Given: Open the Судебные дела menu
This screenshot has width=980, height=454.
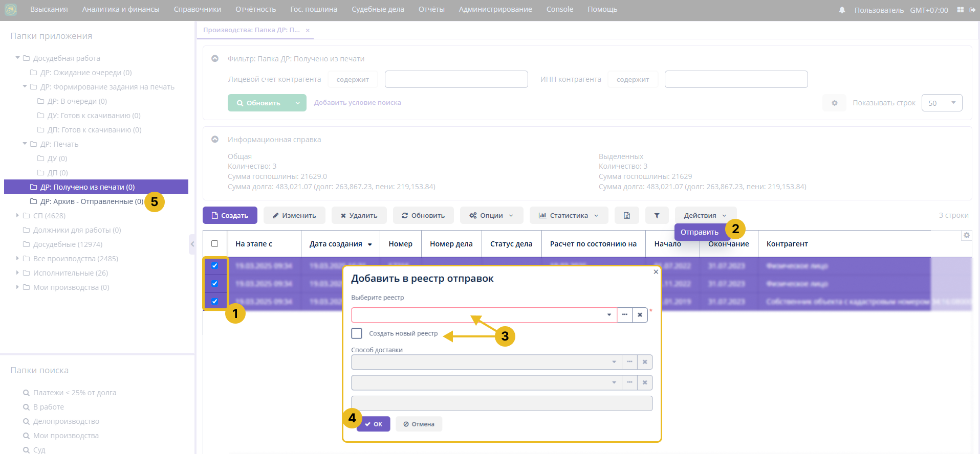Looking at the screenshot, I should pyautogui.click(x=378, y=9).
